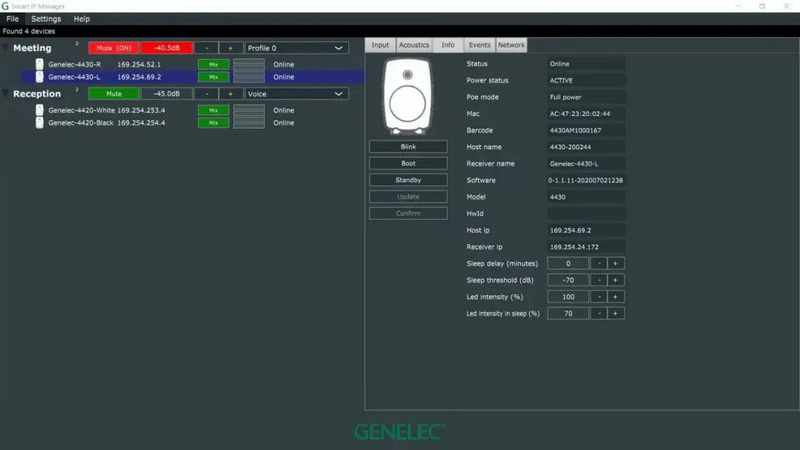Switch to the Network tab
This screenshot has width=800, height=450.
(x=511, y=45)
